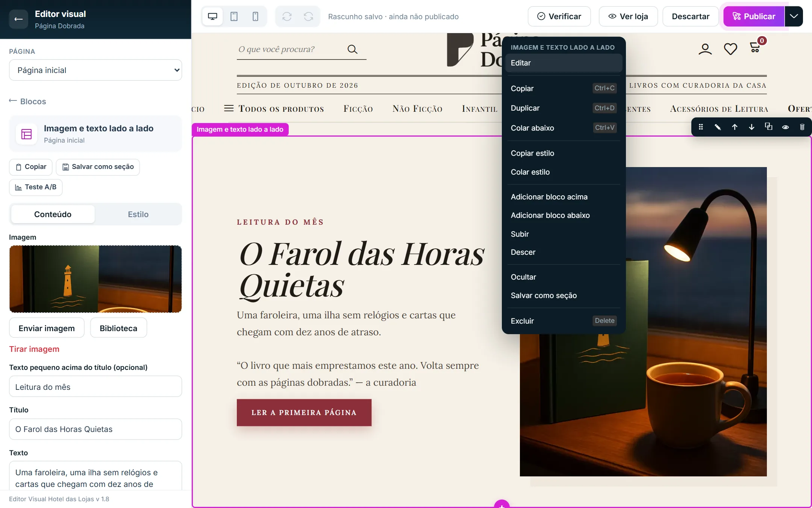This screenshot has width=812, height=508.
Task: Choose Excluir from the context menu
Action: click(x=564, y=321)
